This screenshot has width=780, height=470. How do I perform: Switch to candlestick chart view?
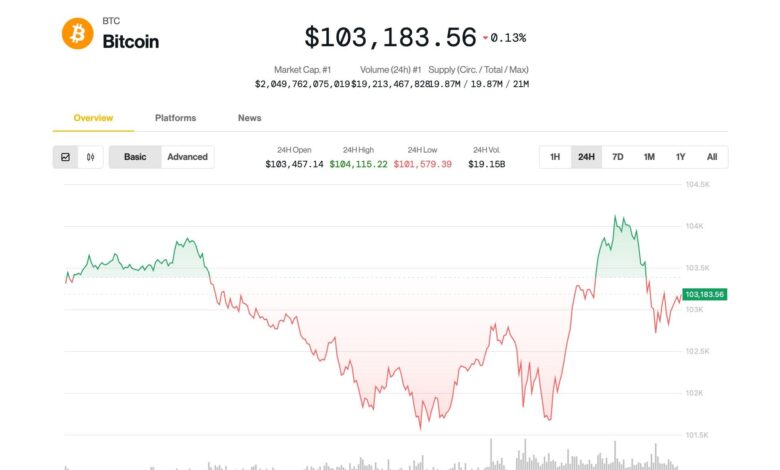(91, 157)
